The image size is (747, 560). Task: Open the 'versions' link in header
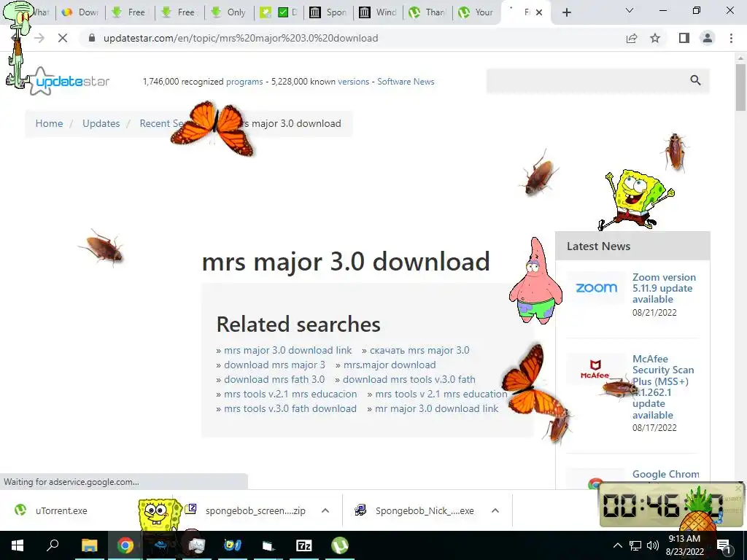pyautogui.click(x=354, y=82)
